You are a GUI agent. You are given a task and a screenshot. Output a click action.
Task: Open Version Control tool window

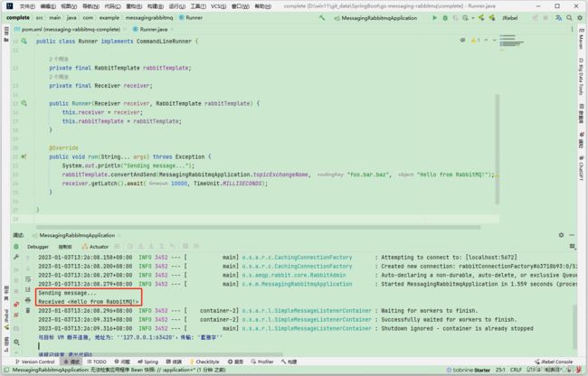[x=35, y=362]
